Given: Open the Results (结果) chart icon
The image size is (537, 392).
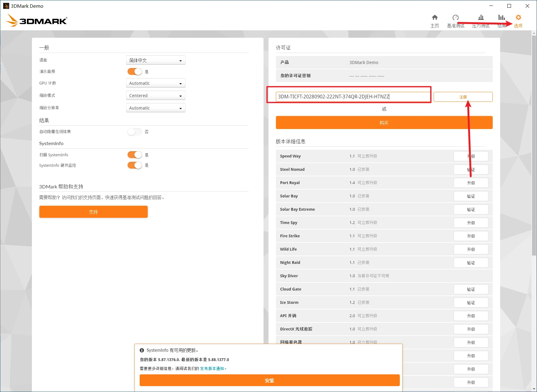Looking at the screenshot, I should tap(502, 17).
